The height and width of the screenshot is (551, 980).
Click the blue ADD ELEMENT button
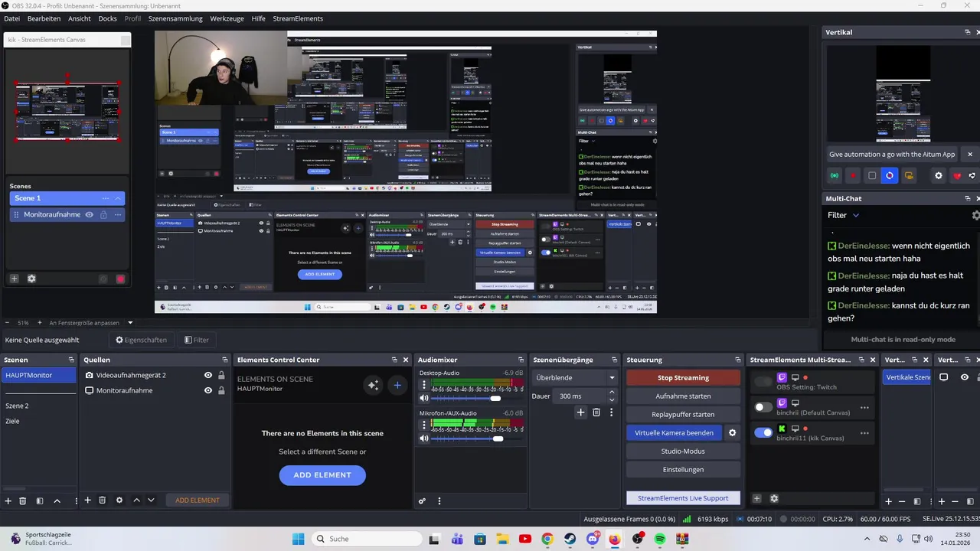pyautogui.click(x=322, y=475)
